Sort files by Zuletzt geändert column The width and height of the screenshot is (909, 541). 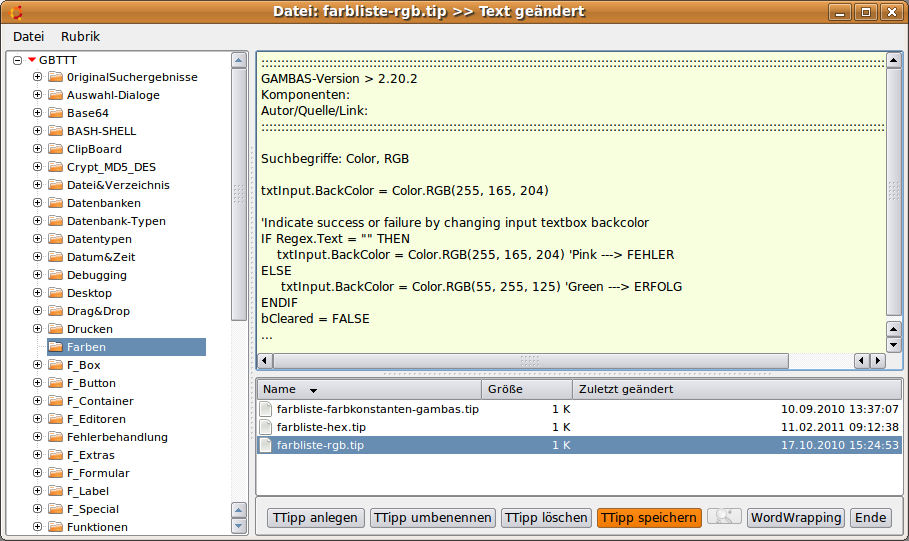[x=736, y=389]
